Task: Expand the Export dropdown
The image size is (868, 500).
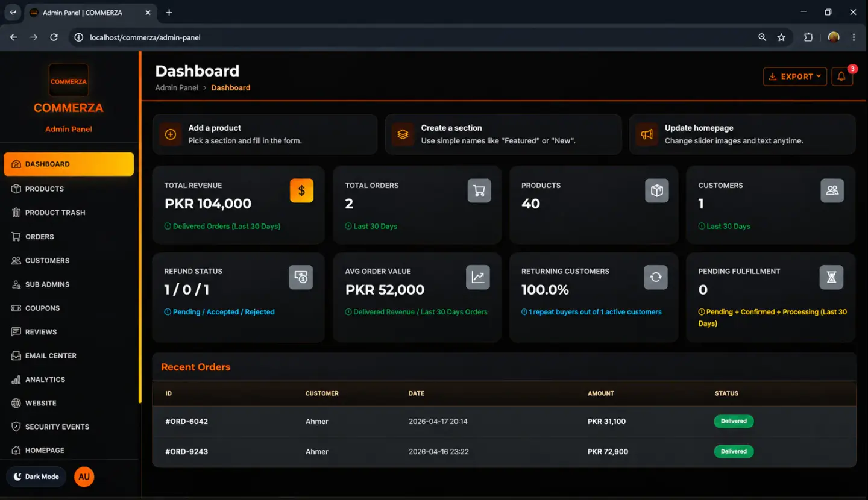Action: pyautogui.click(x=795, y=77)
